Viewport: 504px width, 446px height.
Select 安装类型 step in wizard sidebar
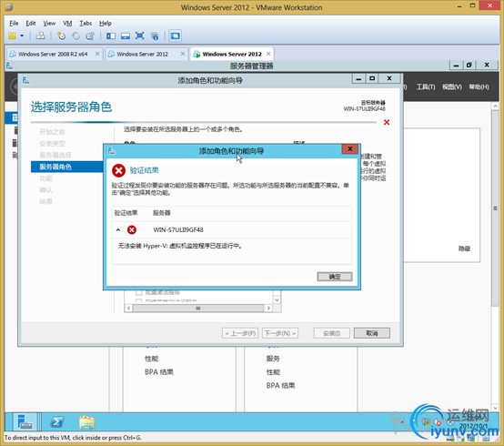coord(52,144)
